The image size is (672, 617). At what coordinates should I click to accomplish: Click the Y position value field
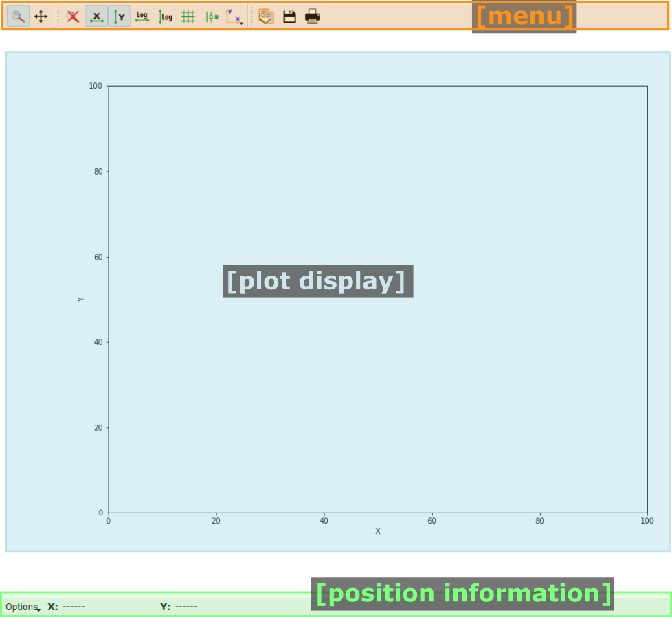[x=186, y=607]
